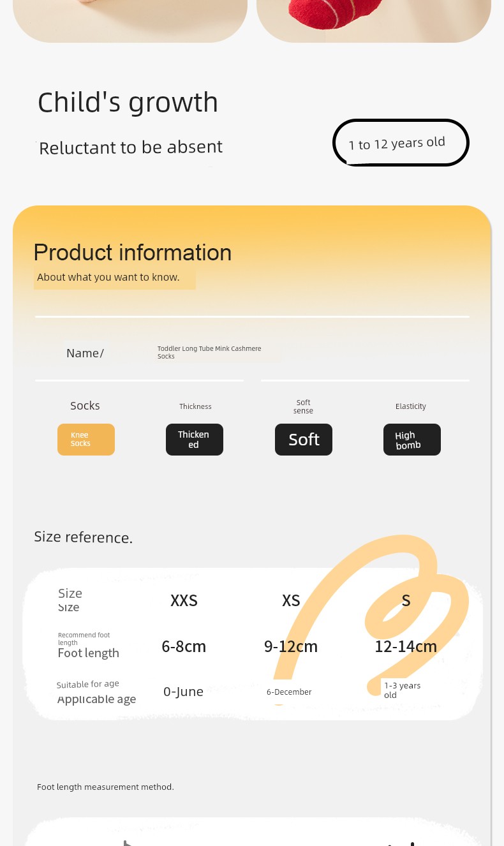Click Foot length measurement method text

tap(105, 787)
